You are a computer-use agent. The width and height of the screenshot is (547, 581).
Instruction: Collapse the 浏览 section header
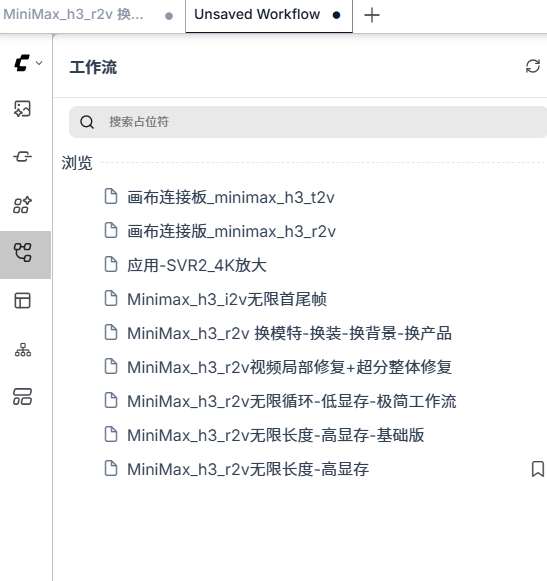77,163
